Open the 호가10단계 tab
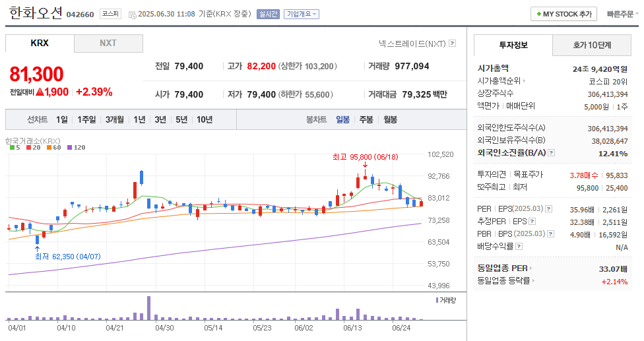The width and height of the screenshot is (644, 341). click(x=592, y=45)
